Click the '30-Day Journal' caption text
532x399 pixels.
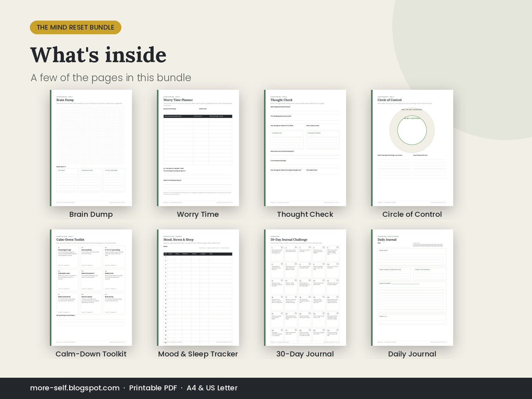(x=305, y=354)
